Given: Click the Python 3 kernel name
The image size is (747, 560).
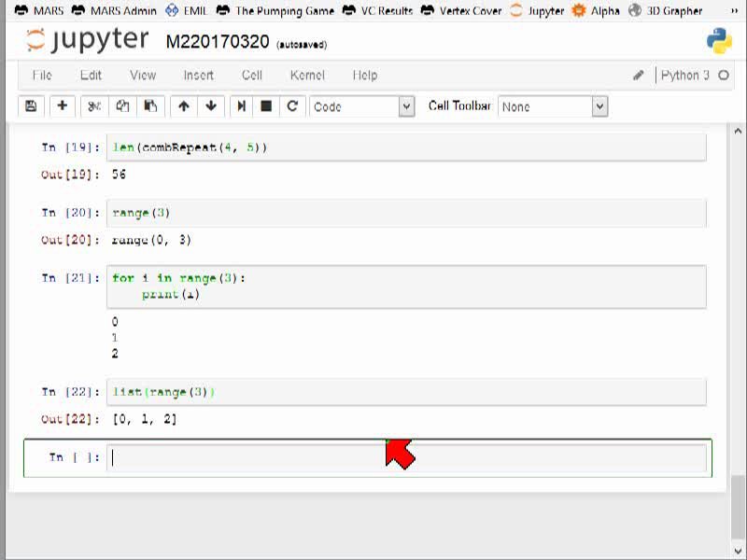Looking at the screenshot, I should pos(685,76).
